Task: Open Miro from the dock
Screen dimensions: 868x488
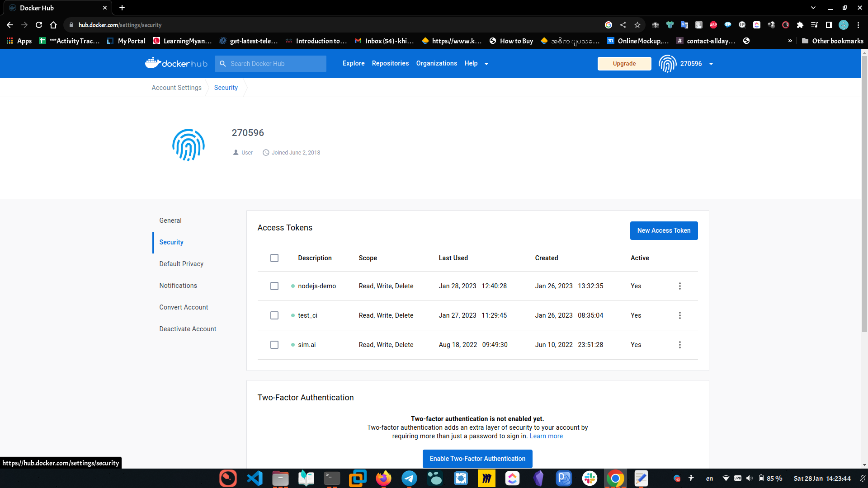Action: (x=486, y=478)
